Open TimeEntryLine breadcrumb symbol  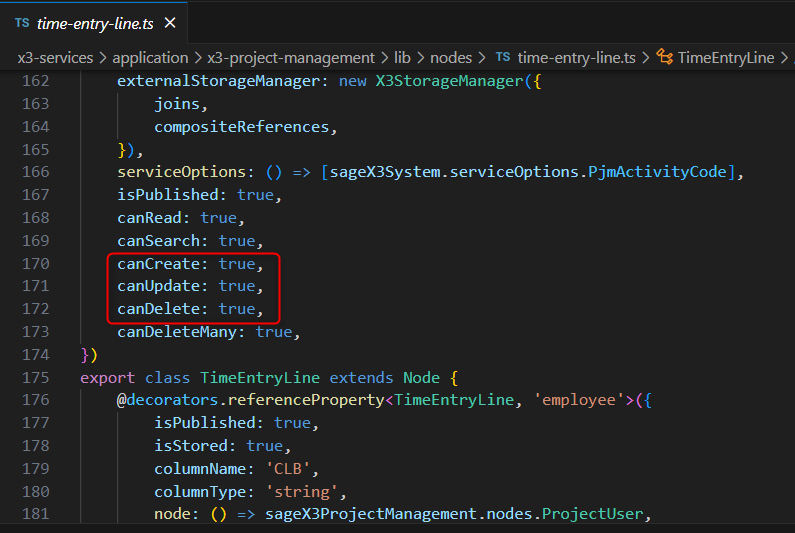[x=726, y=58]
